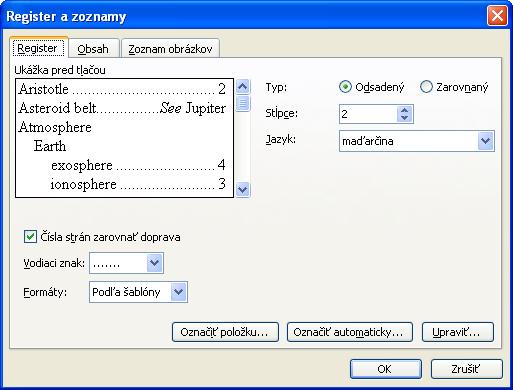
Task: Click the preview scrollbar up arrow
Action: (x=243, y=87)
